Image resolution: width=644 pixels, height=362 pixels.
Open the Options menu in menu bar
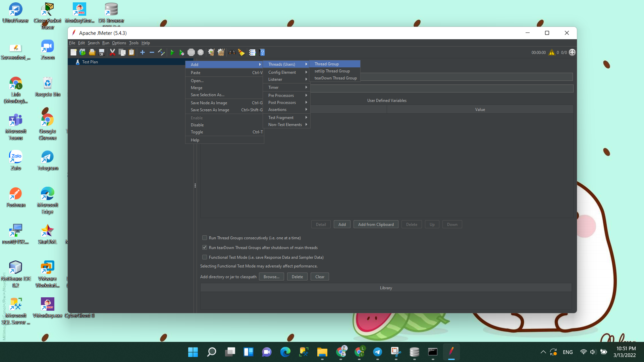click(x=119, y=43)
